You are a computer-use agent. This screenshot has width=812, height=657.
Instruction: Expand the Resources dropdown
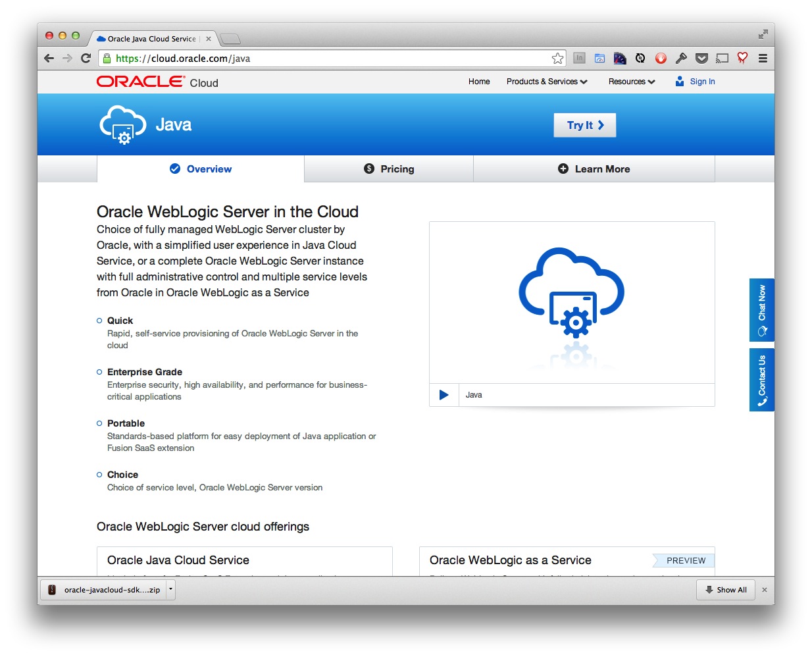point(631,82)
